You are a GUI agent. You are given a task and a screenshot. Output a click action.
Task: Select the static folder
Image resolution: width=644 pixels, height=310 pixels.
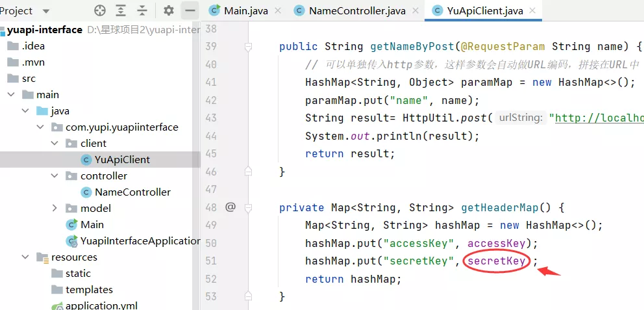78,274
